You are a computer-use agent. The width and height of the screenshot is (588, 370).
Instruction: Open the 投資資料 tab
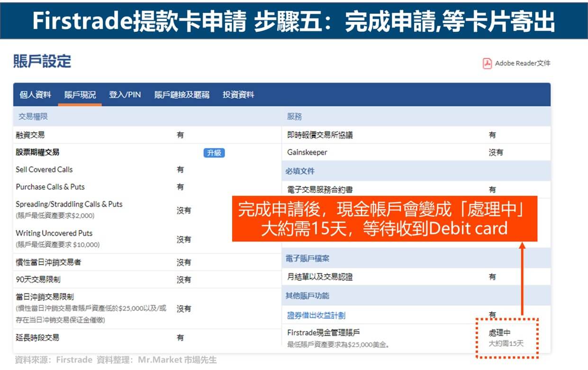coord(238,94)
